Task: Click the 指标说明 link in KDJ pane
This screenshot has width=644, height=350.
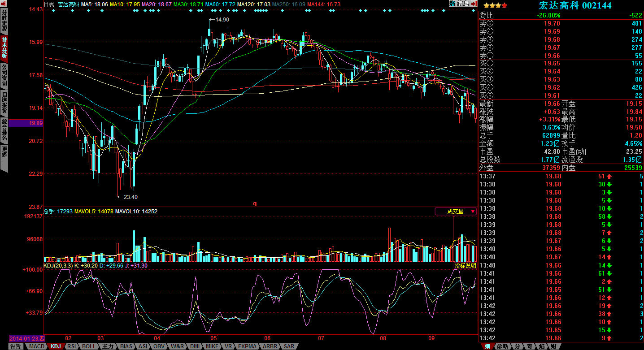Action: pos(465,265)
